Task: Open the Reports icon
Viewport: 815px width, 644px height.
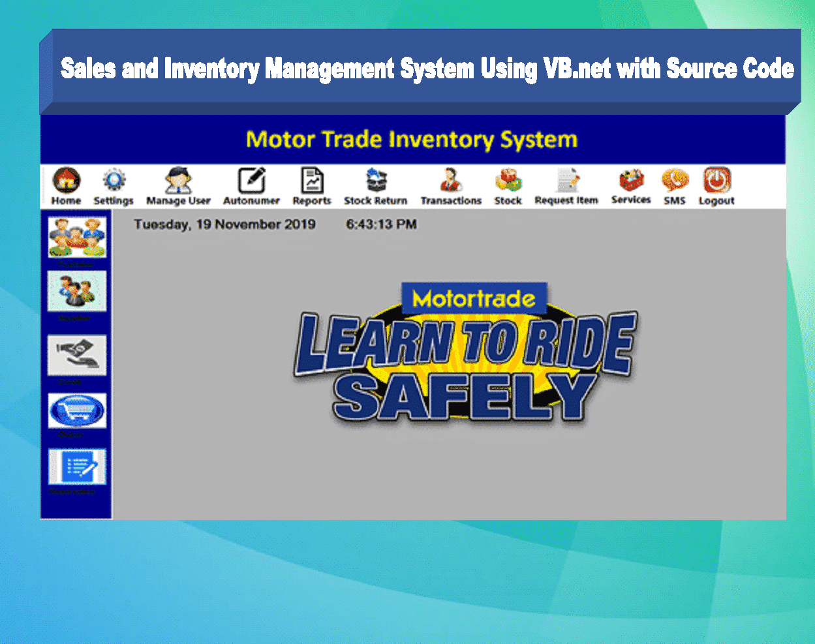Action: tap(312, 181)
